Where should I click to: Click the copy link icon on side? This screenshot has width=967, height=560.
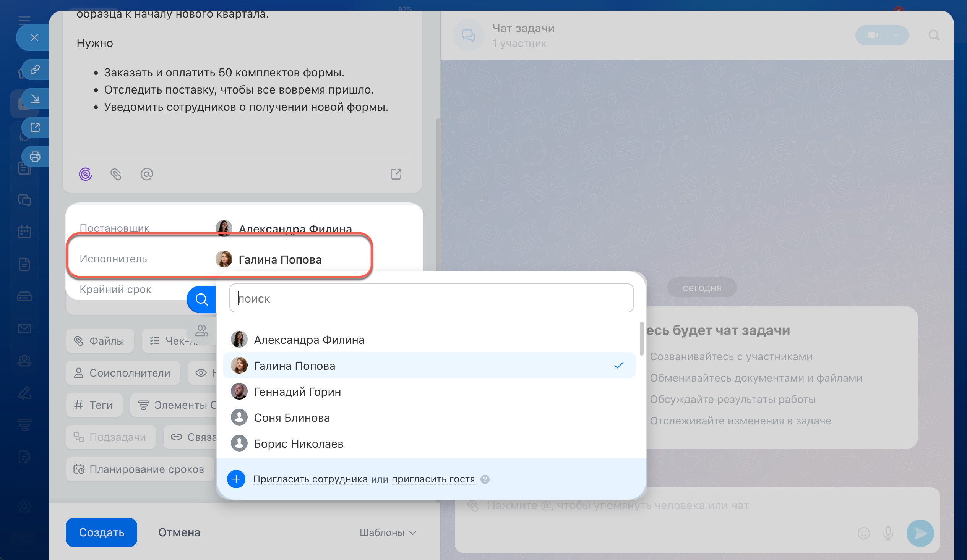(x=35, y=70)
